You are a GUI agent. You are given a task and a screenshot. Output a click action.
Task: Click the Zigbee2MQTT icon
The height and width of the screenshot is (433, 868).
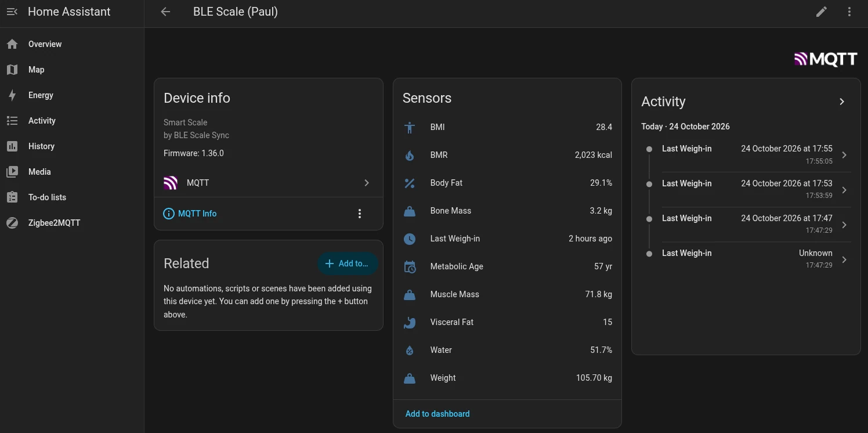pos(12,223)
